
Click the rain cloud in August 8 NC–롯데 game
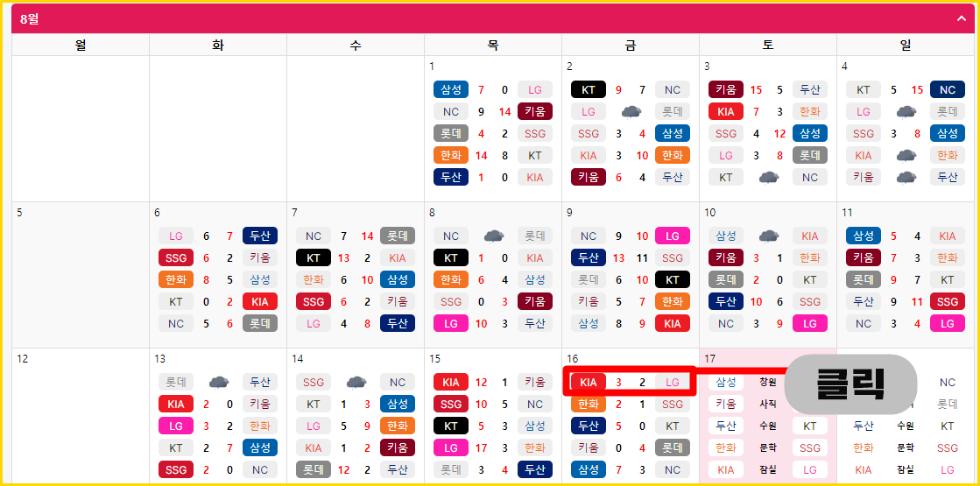tap(492, 236)
